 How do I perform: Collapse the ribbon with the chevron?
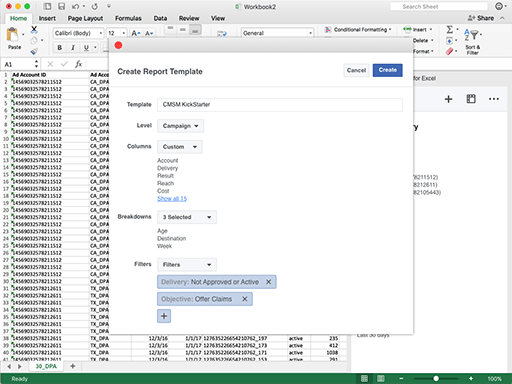[x=503, y=18]
